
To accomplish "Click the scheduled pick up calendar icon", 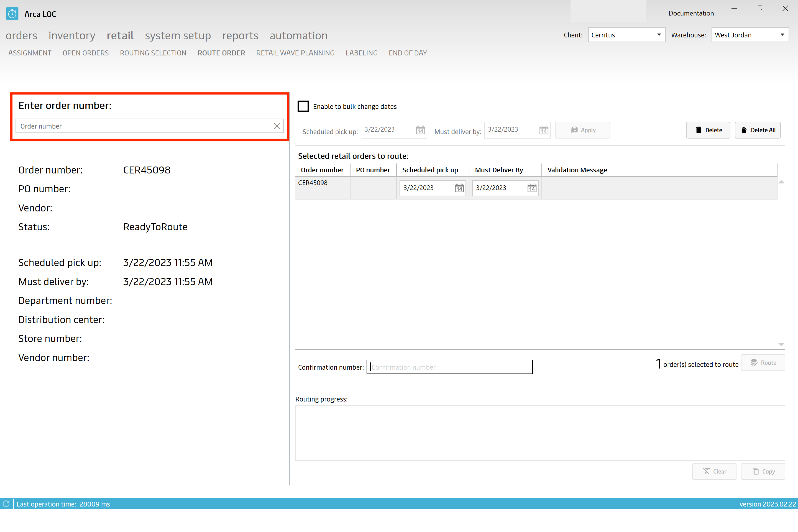I will coord(420,130).
